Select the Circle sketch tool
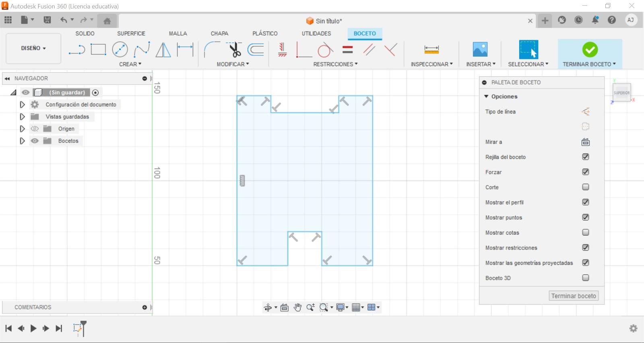This screenshot has width=644, height=343. click(120, 50)
